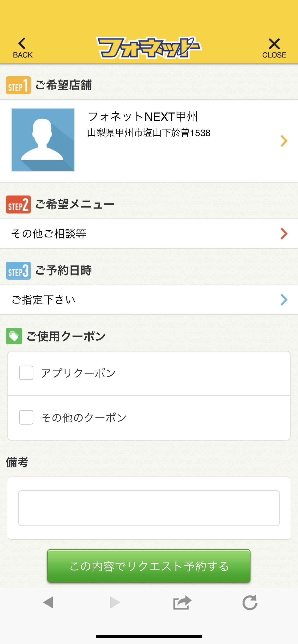Click the store profile placeholder image
This screenshot has height=644, width=298.
[43, 140]
